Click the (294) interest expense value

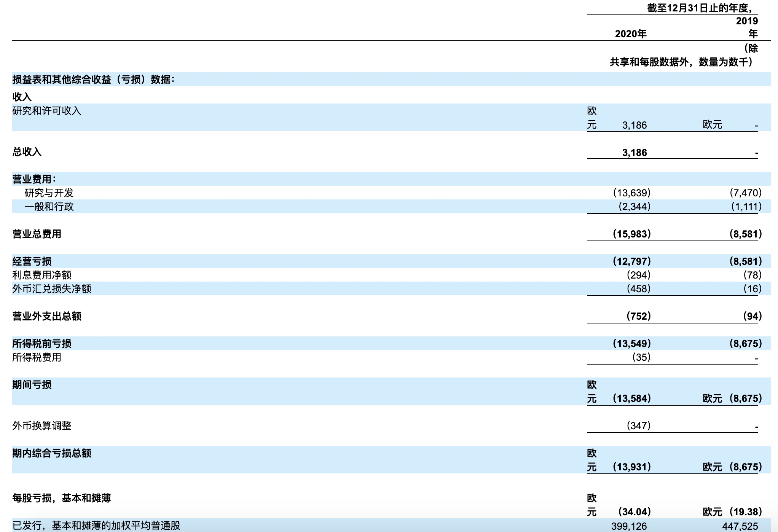[639, 275]
